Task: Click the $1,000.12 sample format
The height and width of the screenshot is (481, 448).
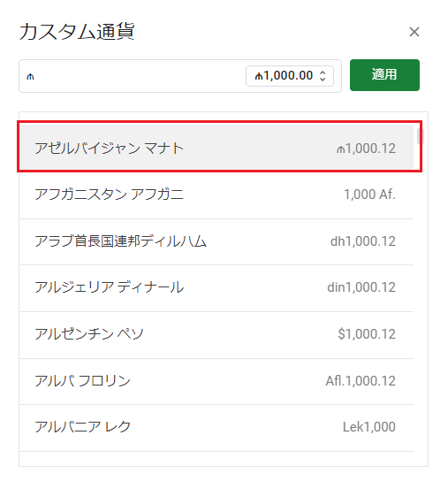Action: [367, 334]
